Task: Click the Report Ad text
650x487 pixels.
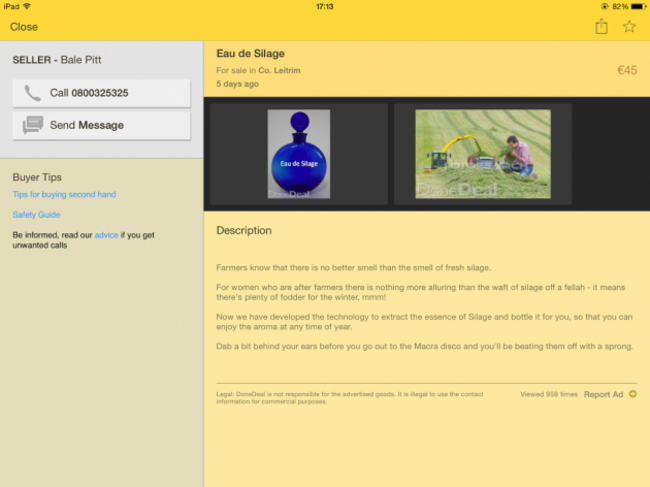Action: point(603,395)
